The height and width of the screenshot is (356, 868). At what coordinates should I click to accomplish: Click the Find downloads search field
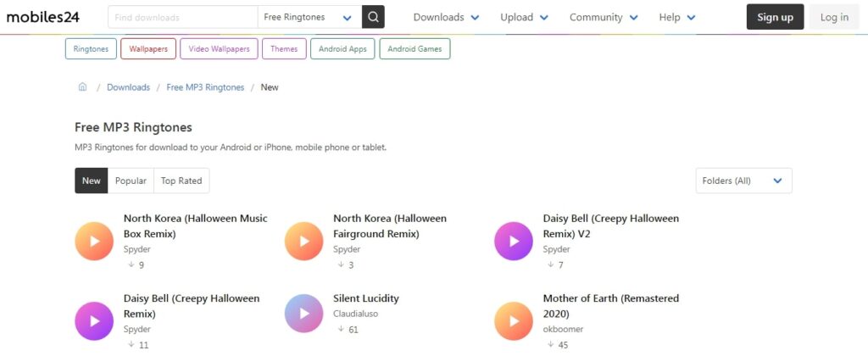tap(182, 17)
